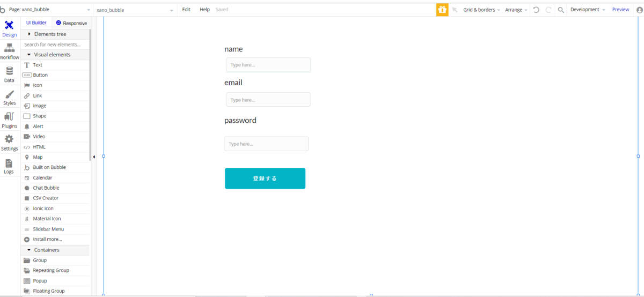Select the email input field on canvas

pos(268,100)
